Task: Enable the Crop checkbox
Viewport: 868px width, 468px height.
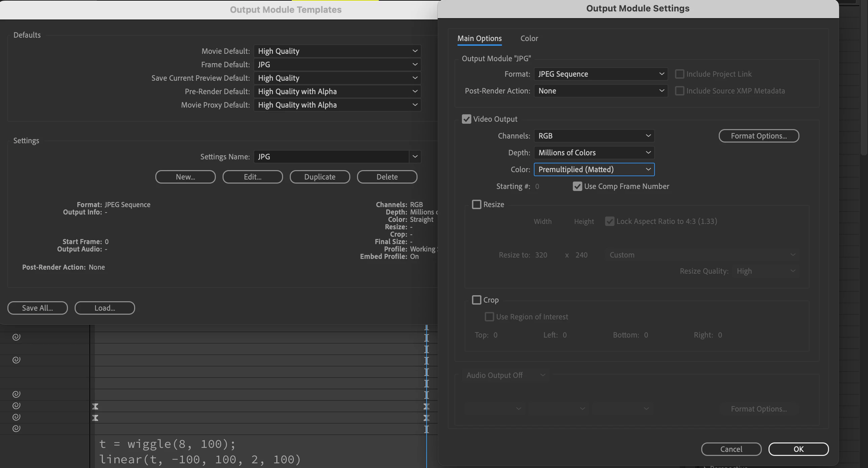Action: pyautogui.click(x=476, y=300)
